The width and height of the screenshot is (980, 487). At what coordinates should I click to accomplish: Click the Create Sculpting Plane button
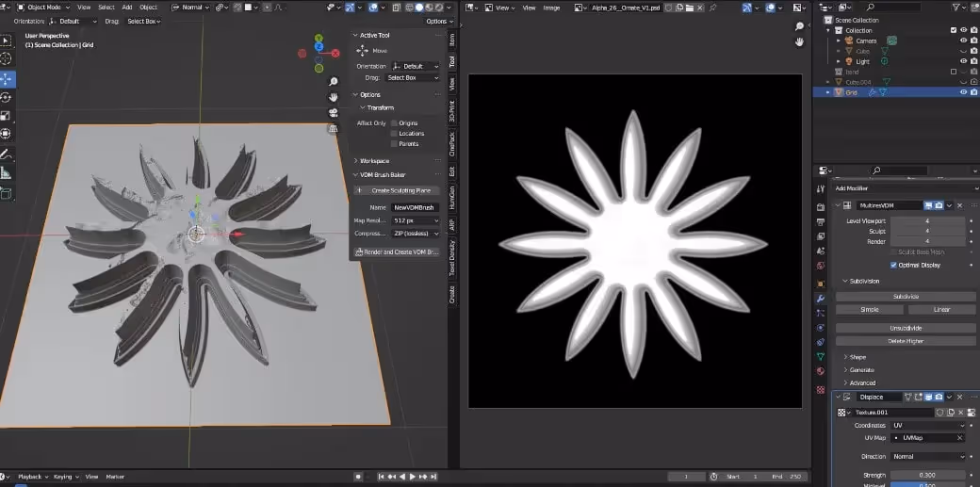tap(397, 190)
